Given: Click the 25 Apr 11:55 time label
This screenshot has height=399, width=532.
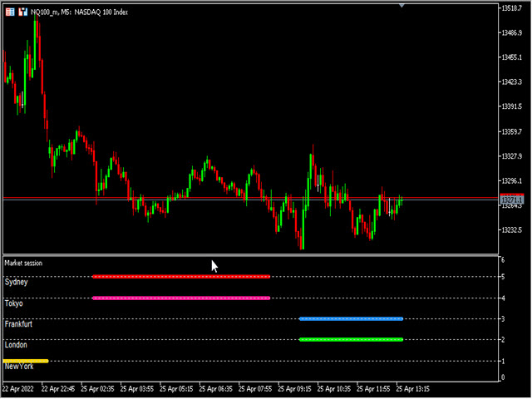Looking at the screenshot, I should [373, 389].
